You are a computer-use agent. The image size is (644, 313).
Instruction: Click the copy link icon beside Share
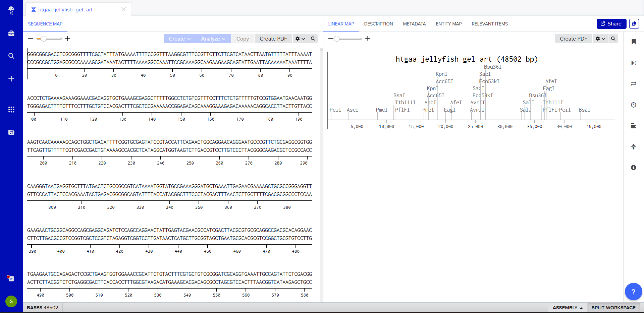[634, 24]
